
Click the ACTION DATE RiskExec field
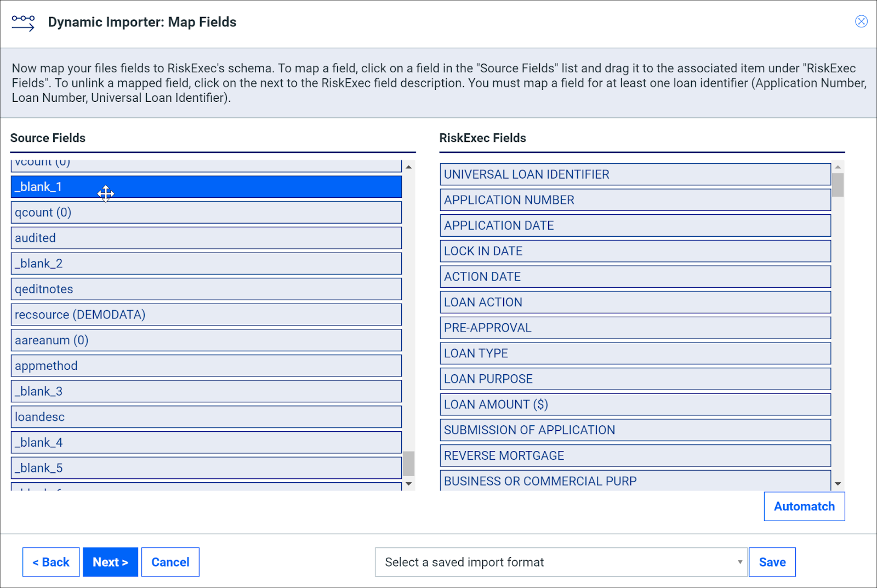[x=635, y=277]
